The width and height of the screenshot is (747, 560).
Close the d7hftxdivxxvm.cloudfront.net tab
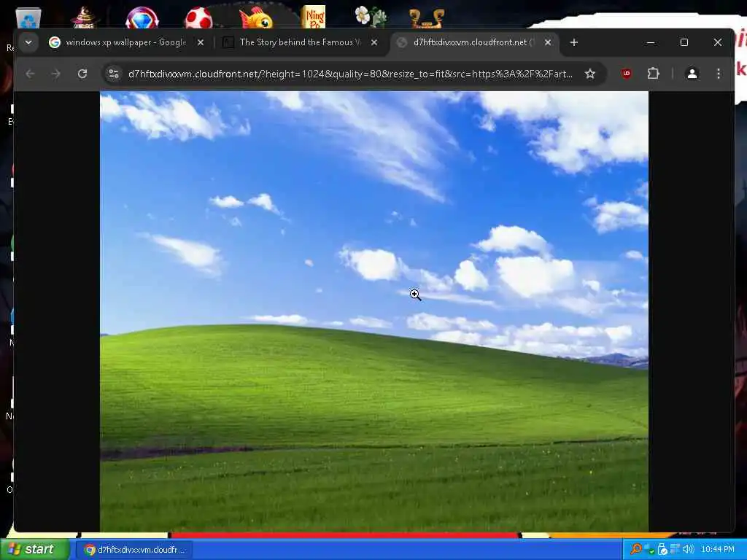click(x=548, y=42)
